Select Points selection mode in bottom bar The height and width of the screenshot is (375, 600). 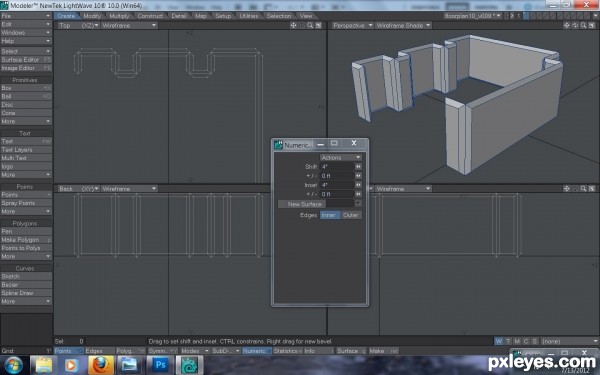point(68,351)
